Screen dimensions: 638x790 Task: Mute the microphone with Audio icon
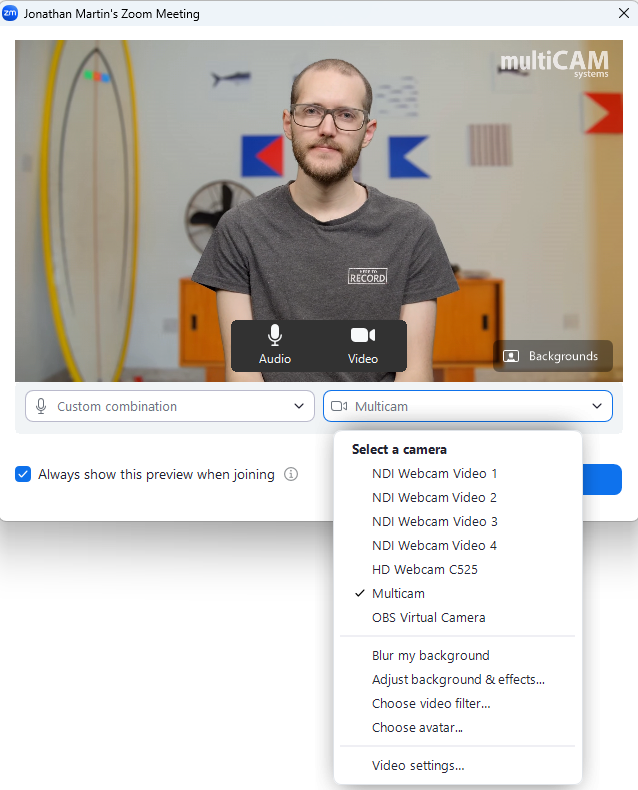click(x=275, y=345)
